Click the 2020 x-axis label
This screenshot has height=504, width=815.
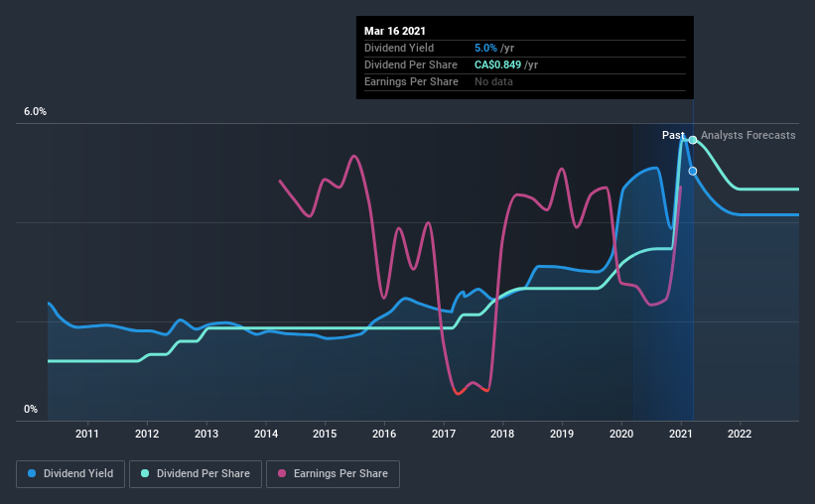pos(621,434)
